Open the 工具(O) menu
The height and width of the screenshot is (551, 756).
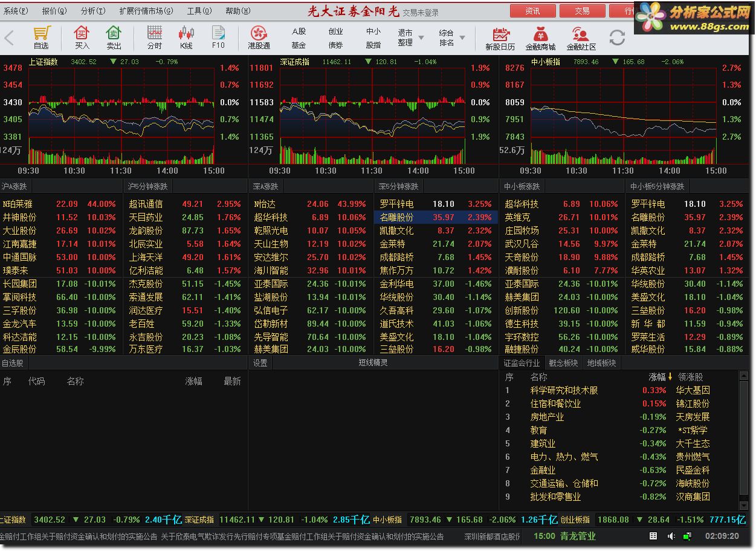pos(199,11)
